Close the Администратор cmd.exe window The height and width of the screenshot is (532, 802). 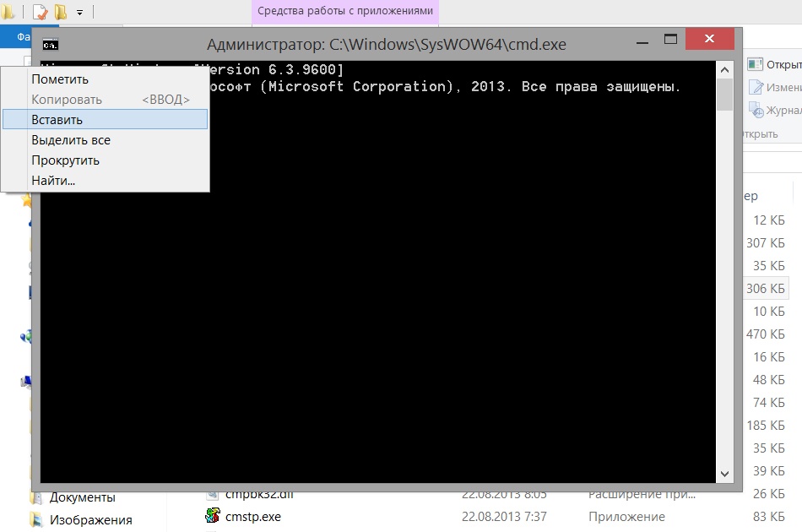pos(709,39)
